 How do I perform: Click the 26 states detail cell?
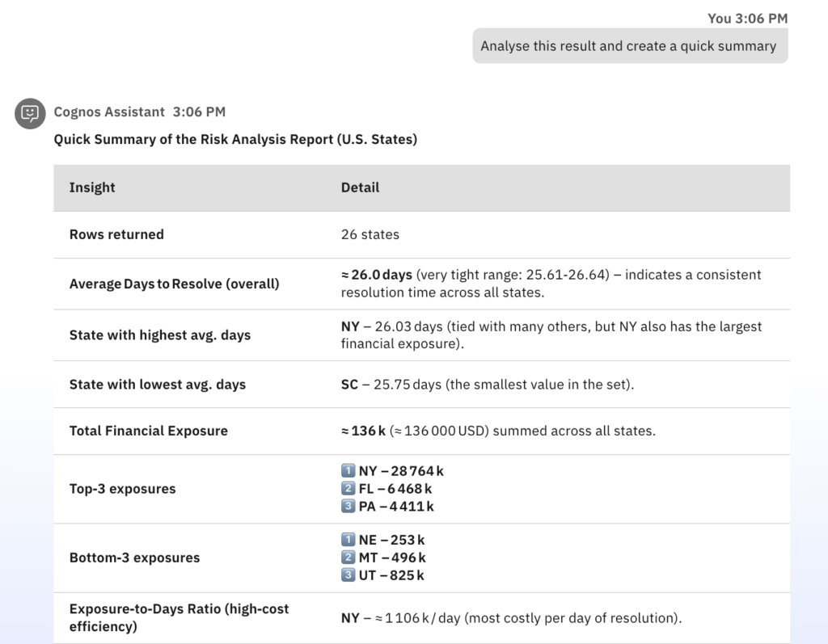[x=370, y=234]
